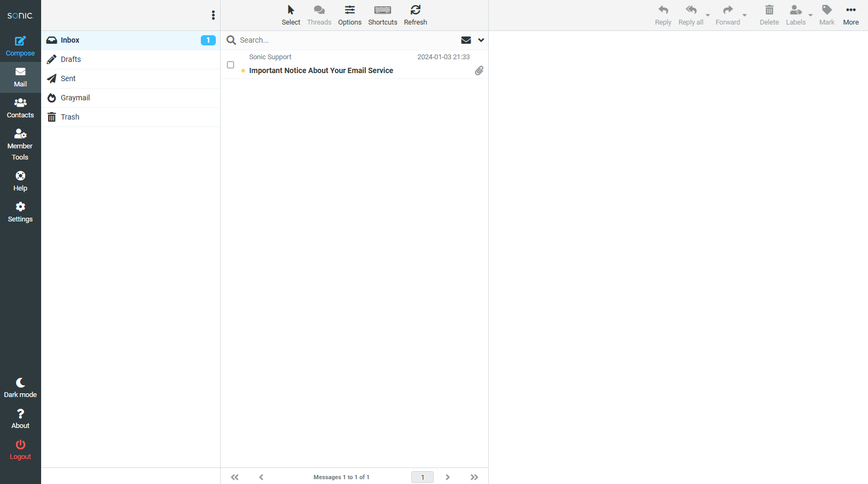The height and width of the screenshot is (484, 868).
Task: Click the Forward button
Action: (728, 15)
